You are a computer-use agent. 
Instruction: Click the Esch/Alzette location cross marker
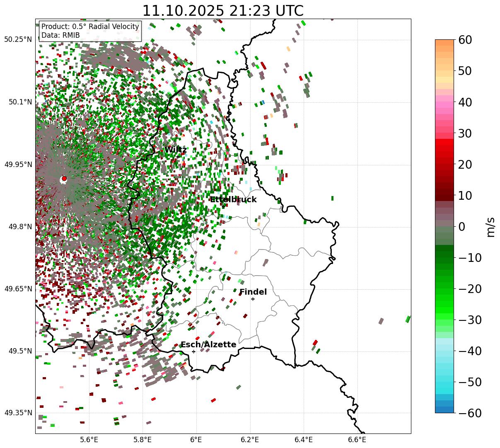193,351
